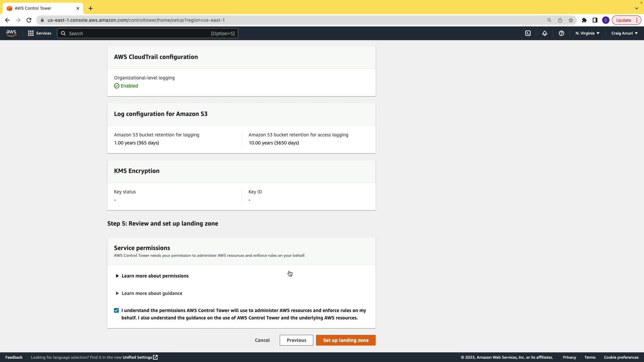Click the AWS logo home icon
Viewport: 644px width, 362px height.
pos(11,33)
